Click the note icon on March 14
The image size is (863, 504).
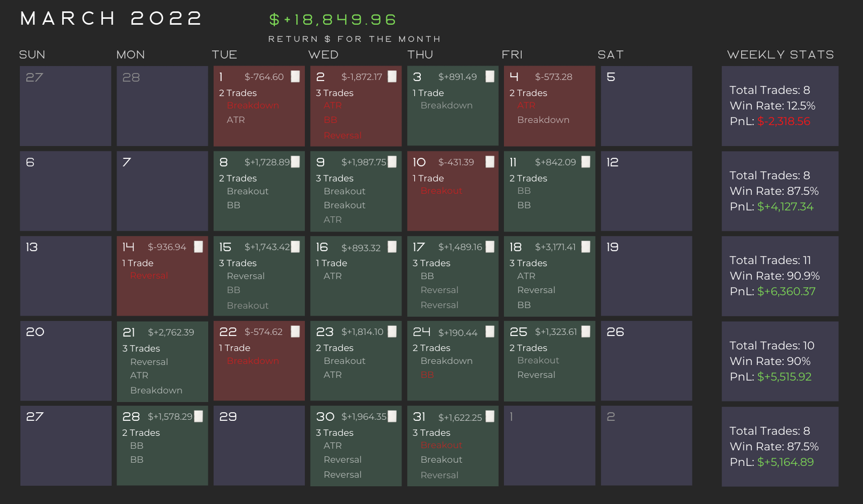(199, 247)
